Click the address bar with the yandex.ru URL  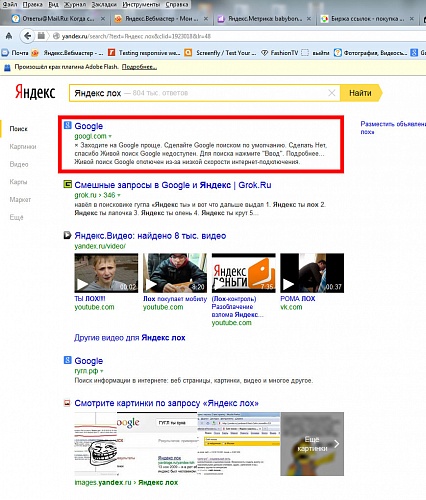pos(233,36)
